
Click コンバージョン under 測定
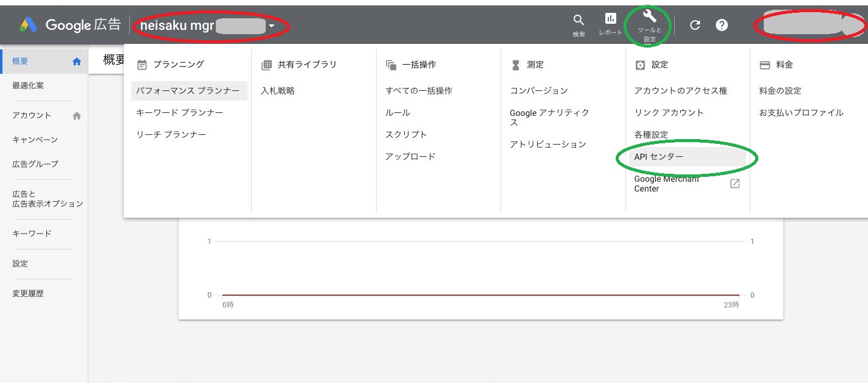(x=539, y=91)
